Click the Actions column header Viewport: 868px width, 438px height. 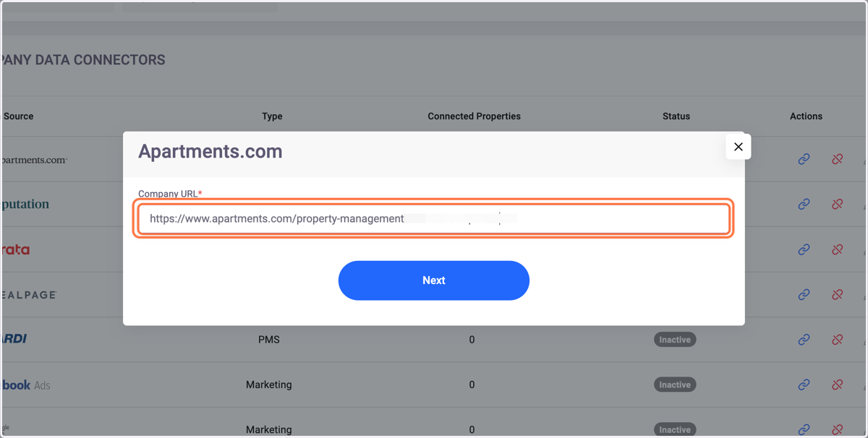[x=806, y=116]
